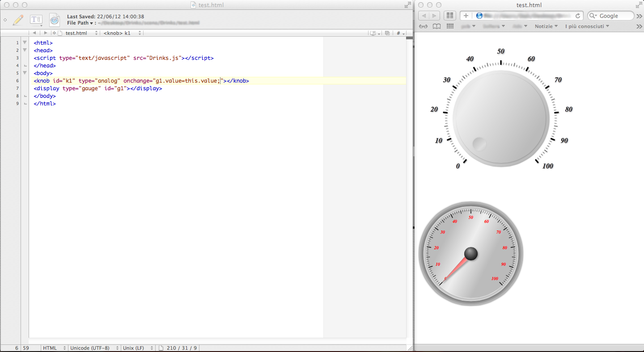644x352 pixels.
Task: Open Safari Reader glasses icon
Action: click(x=423, y=26)
